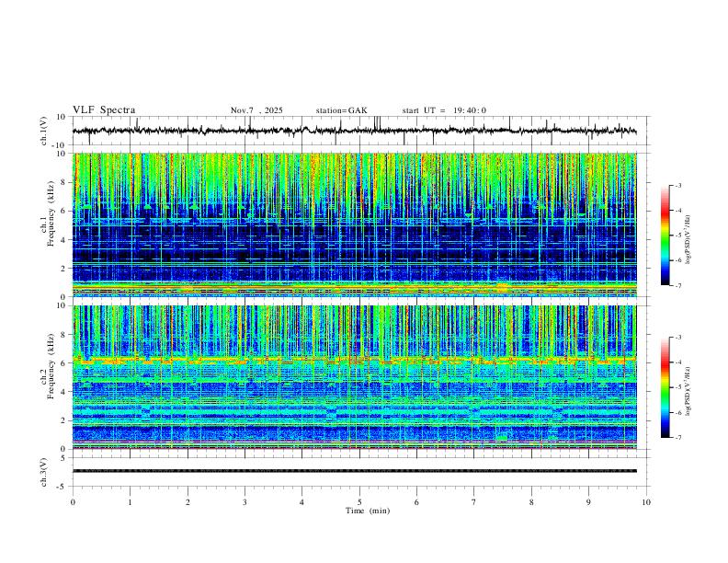Image resolution: width=728 pixels, height=563 pixels.
Task: Click the 'station=GAK' label
Action: click(x=341, y=110)
